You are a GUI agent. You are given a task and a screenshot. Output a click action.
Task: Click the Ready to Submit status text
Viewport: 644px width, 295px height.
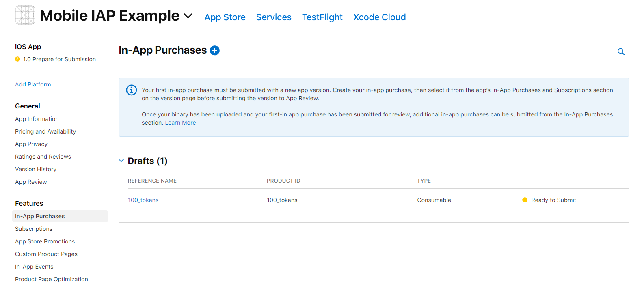pyautogui.click(x=554, y=200)
